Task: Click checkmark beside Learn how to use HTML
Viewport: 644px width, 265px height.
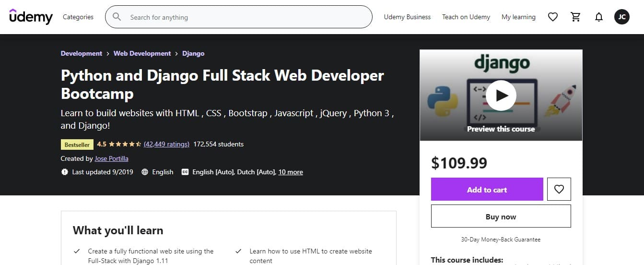Action: point(238,251)
